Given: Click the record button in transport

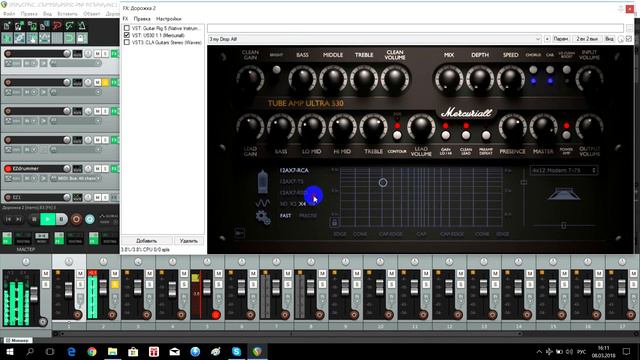Looking at the screenshot, I should 76,219.
